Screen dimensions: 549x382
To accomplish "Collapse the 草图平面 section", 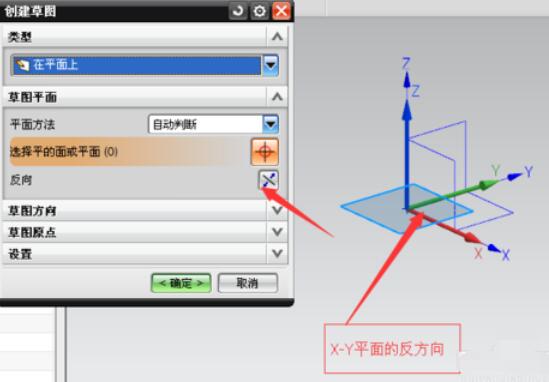I will click(277, 96).
